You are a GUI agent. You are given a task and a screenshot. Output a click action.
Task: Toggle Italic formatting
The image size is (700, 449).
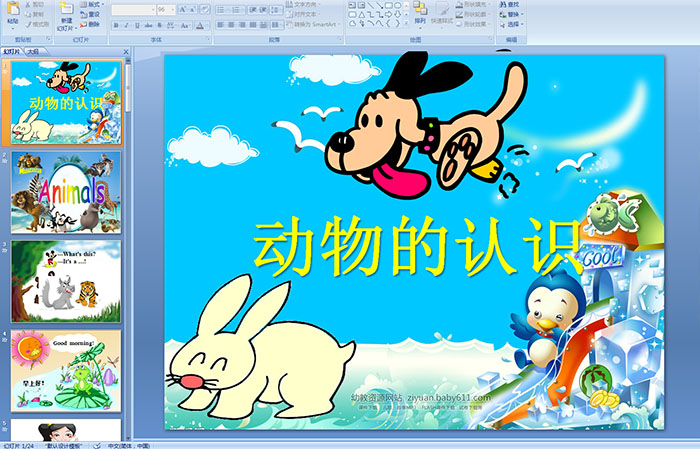pos(127,25)
